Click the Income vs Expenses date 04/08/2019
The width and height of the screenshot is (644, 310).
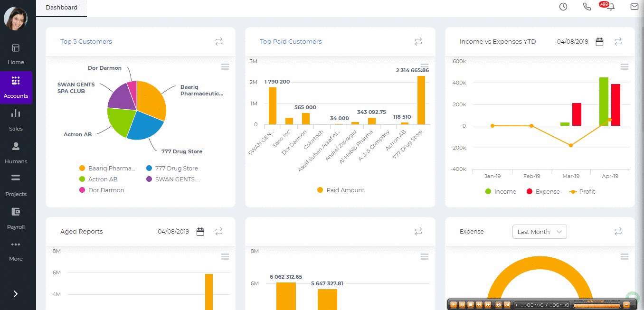pos(573,42)
